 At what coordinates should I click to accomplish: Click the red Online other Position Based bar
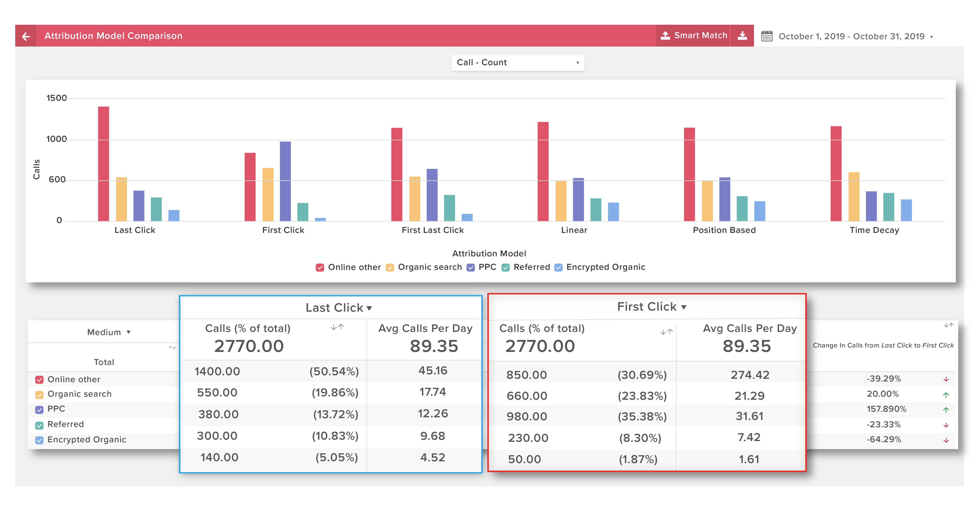[x=689, y=174]
